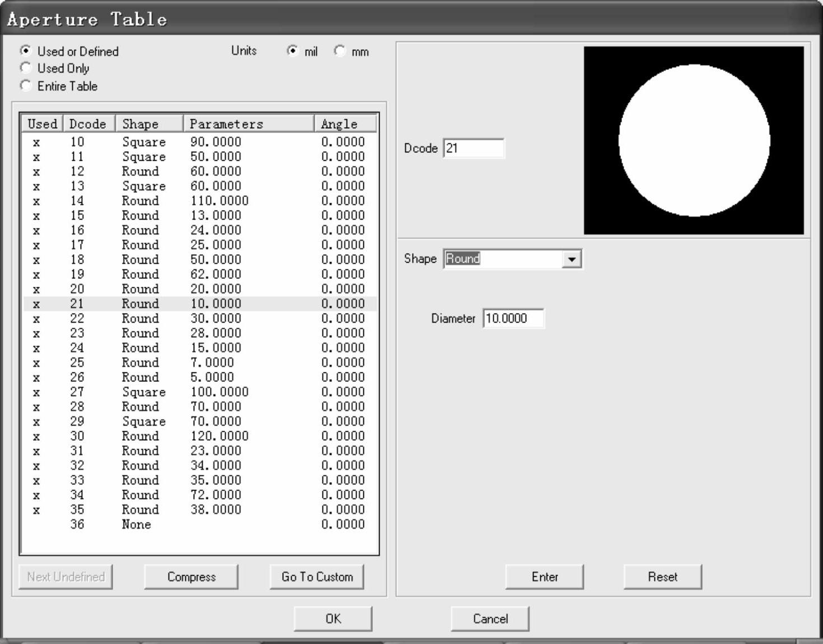Select Dcode 10 Square 90.0000 row

point(200,142)
